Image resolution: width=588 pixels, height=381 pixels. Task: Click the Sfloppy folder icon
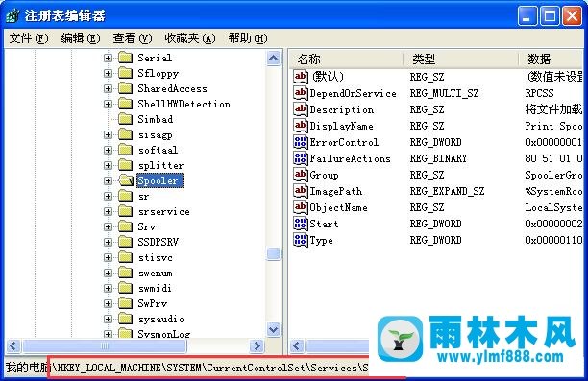point(125,73)
